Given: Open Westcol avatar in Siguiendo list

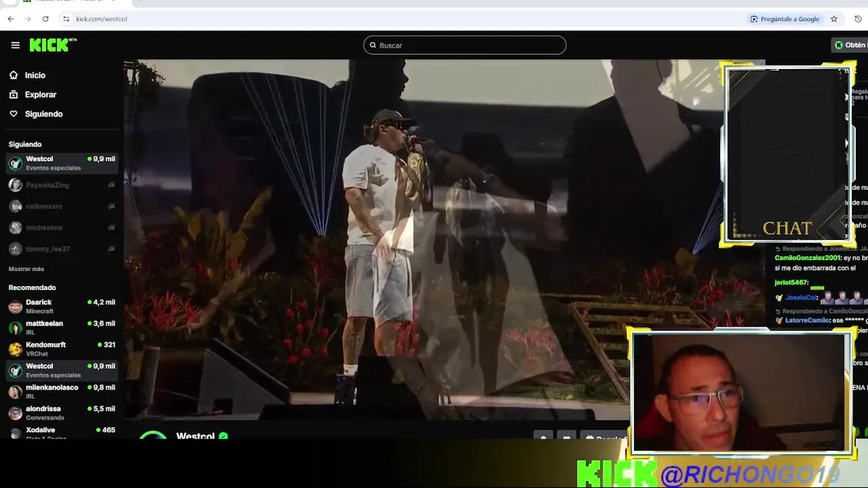Looking at the screenshot, I should 15,163.
